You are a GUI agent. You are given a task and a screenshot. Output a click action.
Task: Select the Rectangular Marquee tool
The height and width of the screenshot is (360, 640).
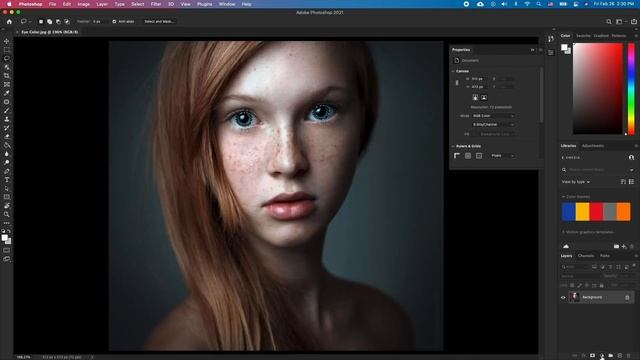point(7,50)
